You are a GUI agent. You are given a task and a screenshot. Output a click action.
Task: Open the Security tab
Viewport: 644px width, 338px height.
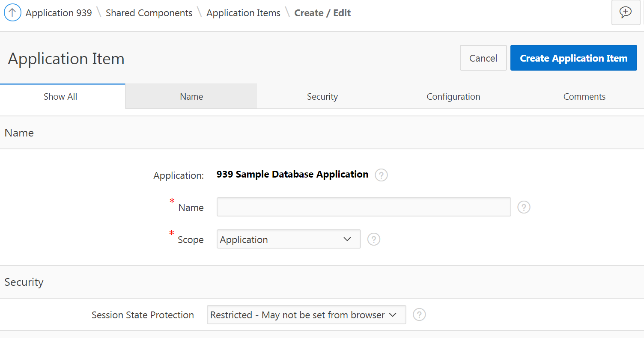pos(322,97)
